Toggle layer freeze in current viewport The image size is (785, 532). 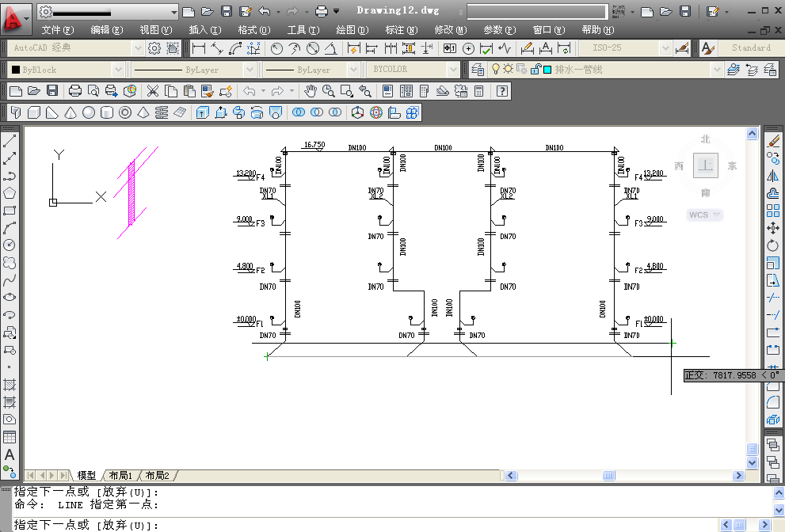pos(522,69)
